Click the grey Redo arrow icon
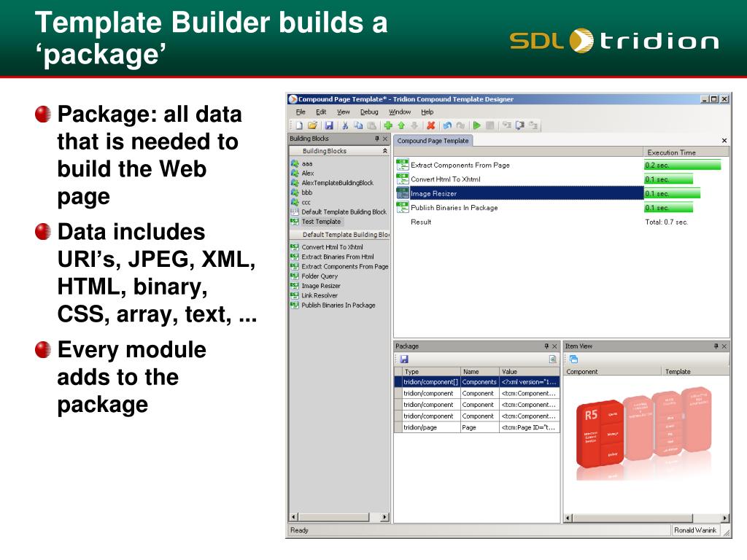The width and height of the screenshot is (747, 560). (x=460, y=125)
